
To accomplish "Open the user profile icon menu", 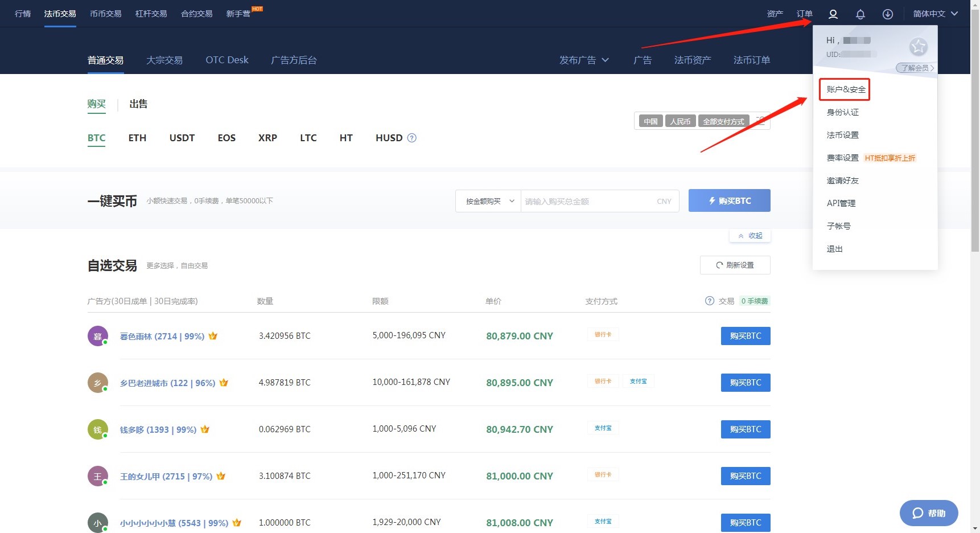I will point(833,14).
